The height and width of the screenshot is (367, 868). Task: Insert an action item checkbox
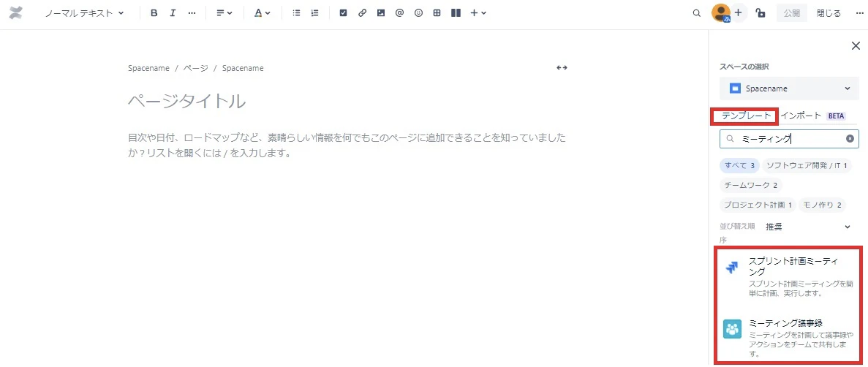pyautogui.click(x=343, y=13)
